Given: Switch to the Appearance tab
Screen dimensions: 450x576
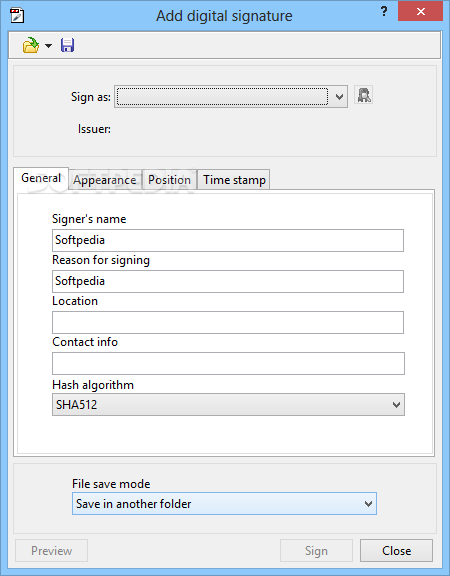Looking at the screenshot, I should [x=105, y=180].
